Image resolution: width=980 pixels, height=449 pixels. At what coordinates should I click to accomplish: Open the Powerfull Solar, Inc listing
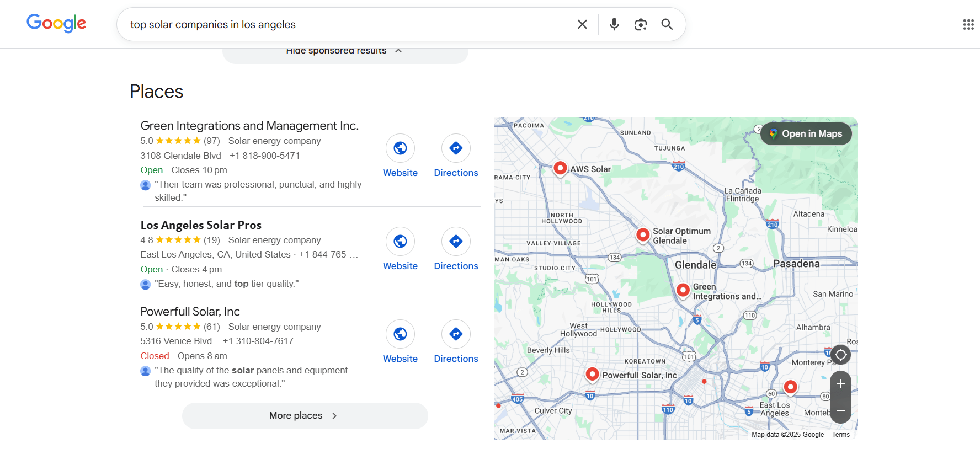(190, 312)
